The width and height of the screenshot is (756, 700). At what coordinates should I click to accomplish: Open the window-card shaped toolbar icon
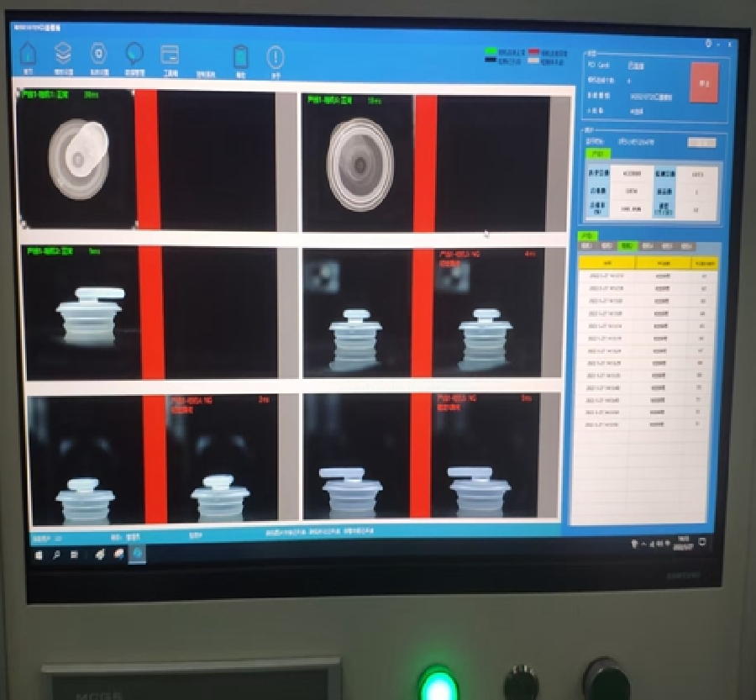pyautogui.click(x=170, y=55)
